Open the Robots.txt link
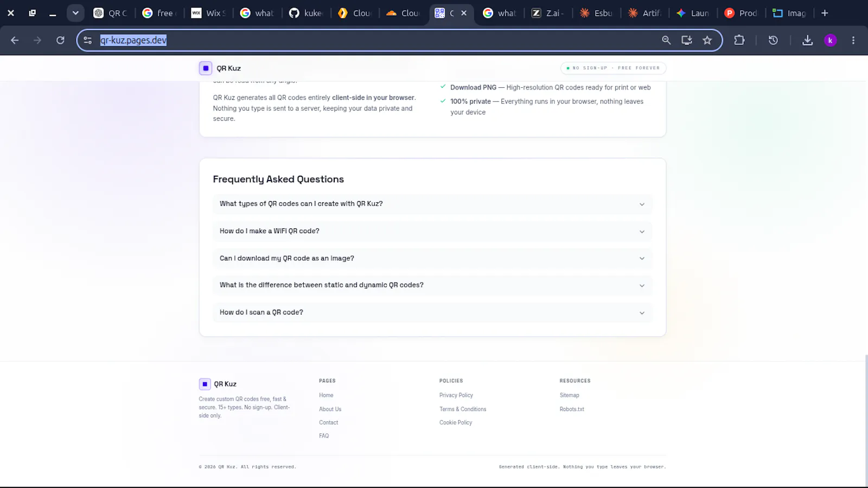 [572, 409]
